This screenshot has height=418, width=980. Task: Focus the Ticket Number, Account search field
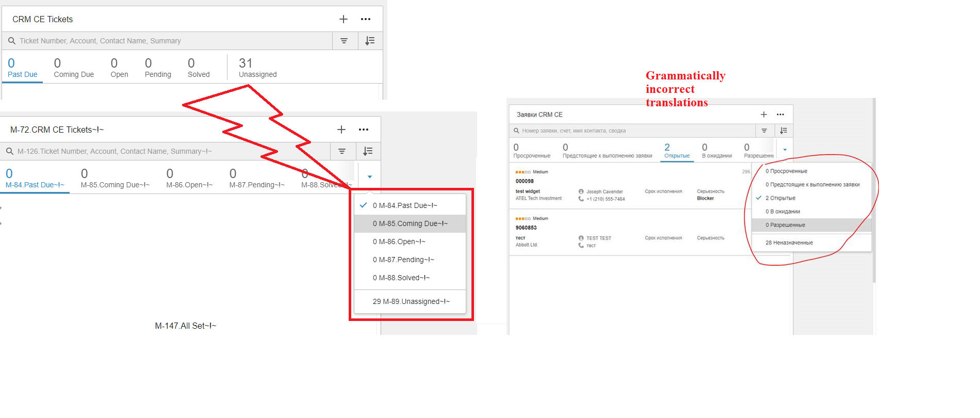pos(168,41)
